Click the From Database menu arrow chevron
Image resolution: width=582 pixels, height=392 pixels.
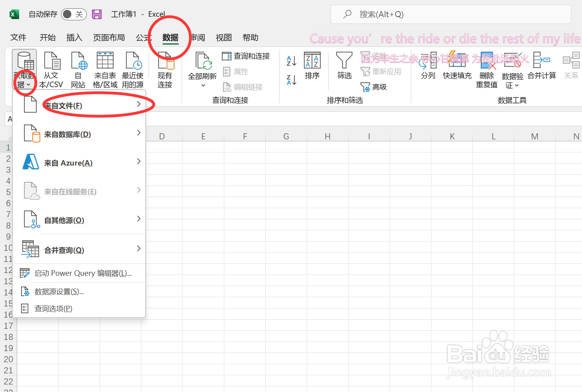click(x=139, y=133)
